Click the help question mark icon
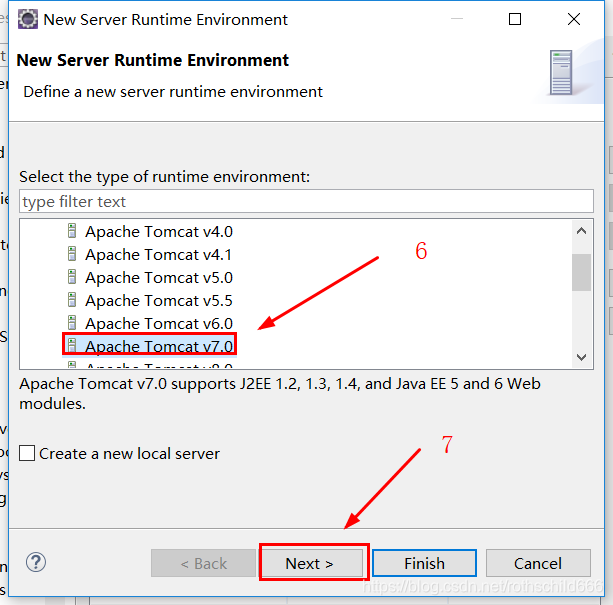 tap(36, 562)
